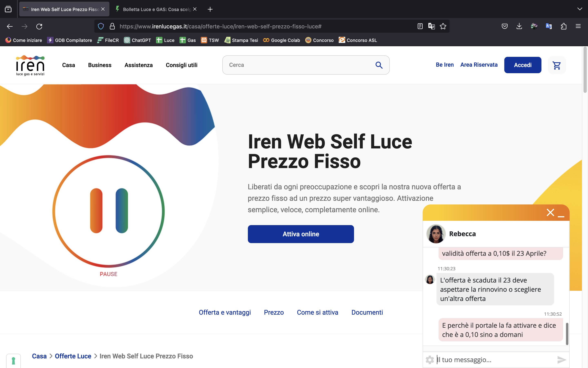Go back with the browser back arrow
This screenshot has width=588, height=368.
pos(10,26)
